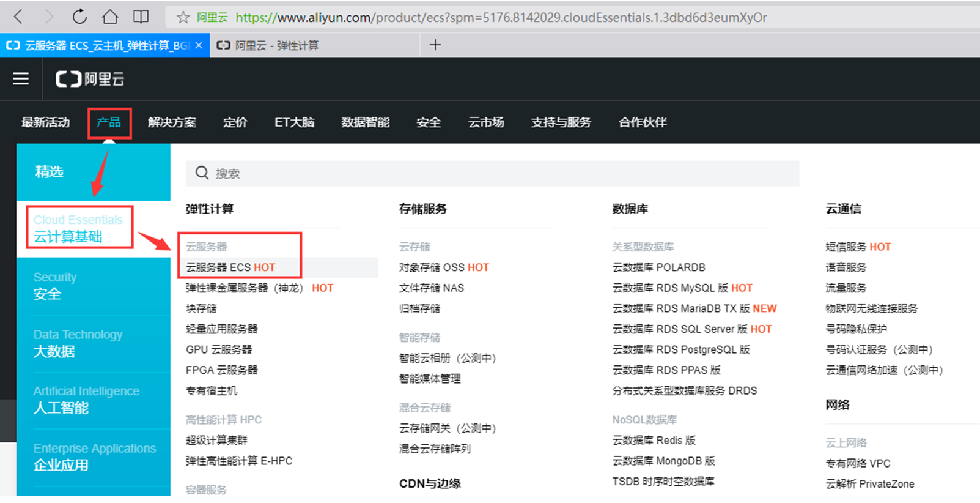The width and height of the screenshot is (980, 503).
Task: Open a new browser tab
Action: click(x=435, y=45)
